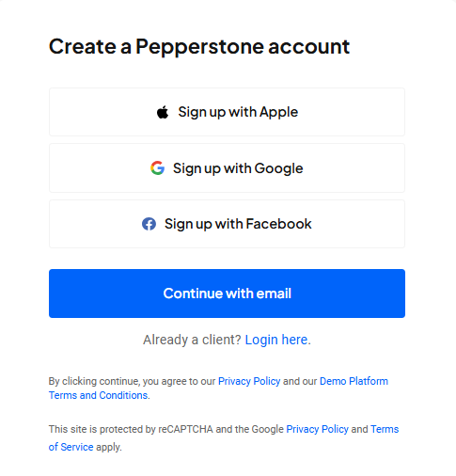The image size is (456, 476).
Task: Choose the Sign up with Apple button
Action: point(227,112)
